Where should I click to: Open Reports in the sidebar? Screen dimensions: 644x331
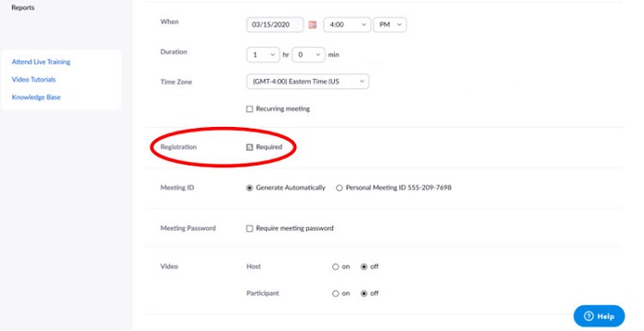[23, 7]
